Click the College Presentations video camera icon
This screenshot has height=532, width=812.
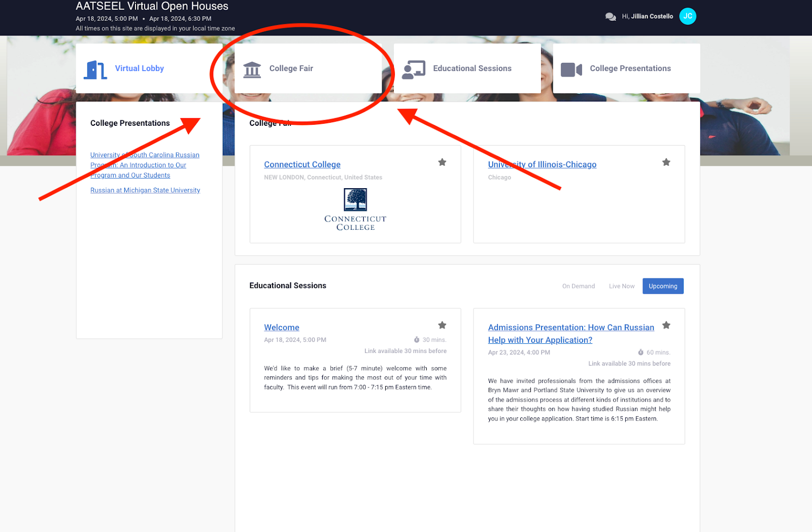click(571, 69)
